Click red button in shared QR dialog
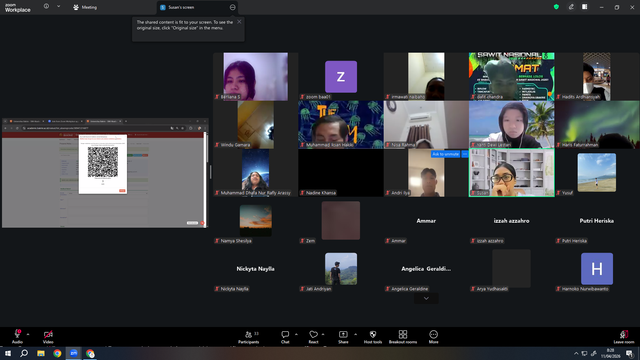 [122, 190]
